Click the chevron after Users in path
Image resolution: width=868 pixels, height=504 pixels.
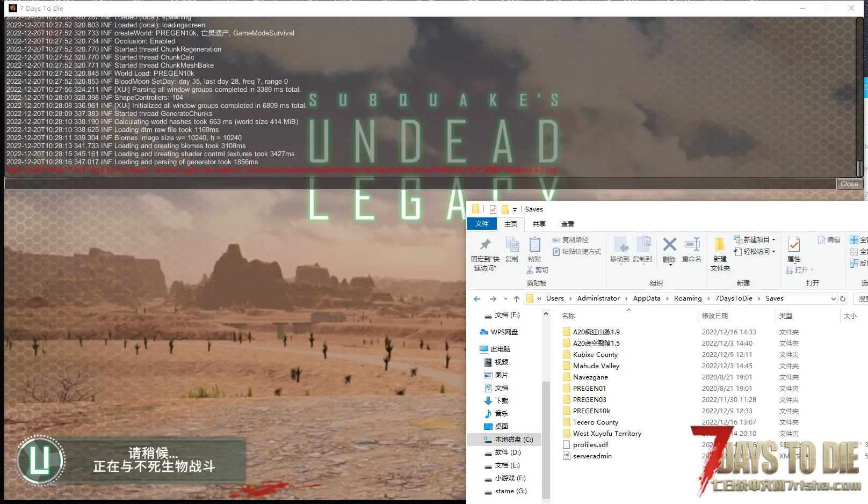tap(570, 298)
